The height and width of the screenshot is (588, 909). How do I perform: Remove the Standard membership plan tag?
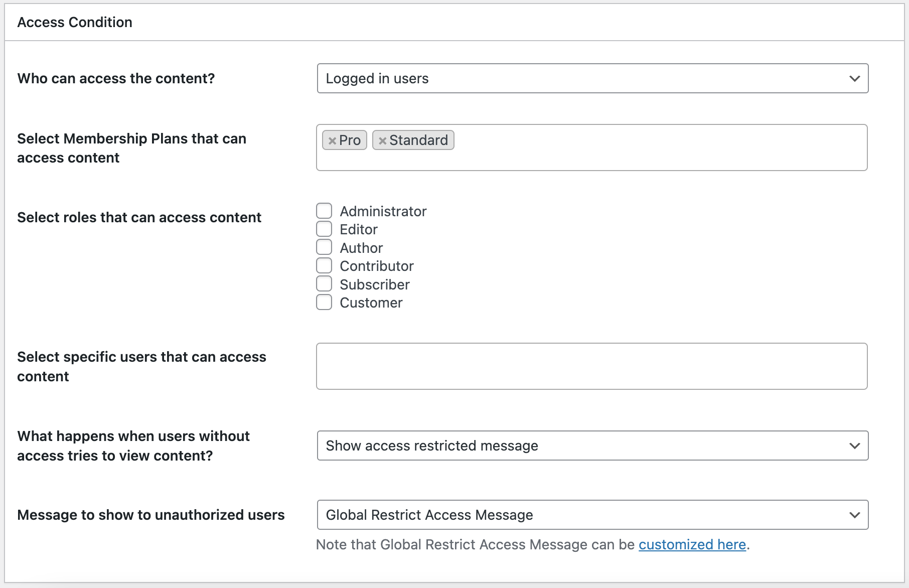pos(383,141)
